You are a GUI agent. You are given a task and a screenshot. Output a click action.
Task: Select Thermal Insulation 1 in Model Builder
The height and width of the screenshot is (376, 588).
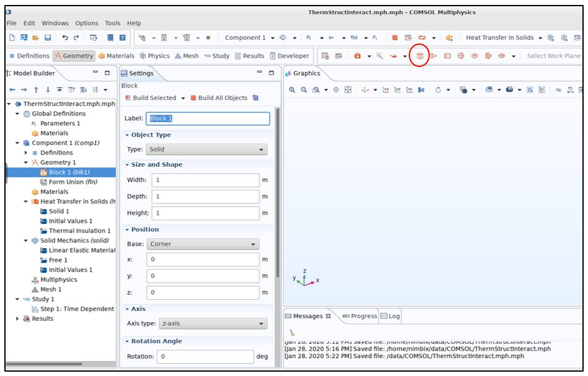[x=75, y=231]
